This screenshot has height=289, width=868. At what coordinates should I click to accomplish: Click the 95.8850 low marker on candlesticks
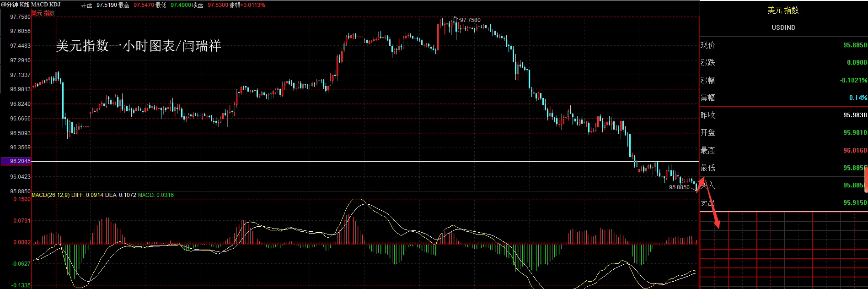coord(679,187)
